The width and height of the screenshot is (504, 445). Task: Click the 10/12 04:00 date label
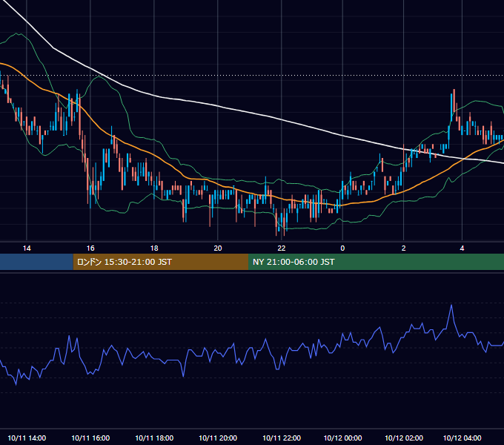pos(462,438)
